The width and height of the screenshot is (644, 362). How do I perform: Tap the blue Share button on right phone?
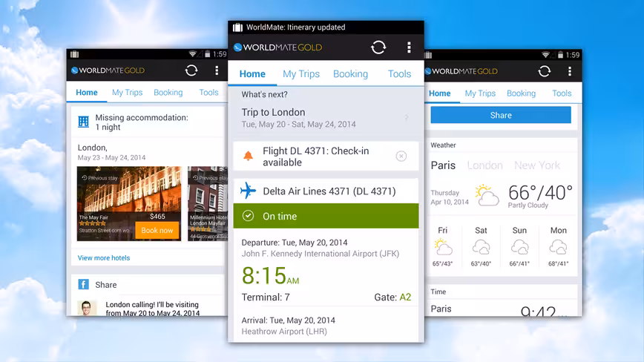[501, 115]
